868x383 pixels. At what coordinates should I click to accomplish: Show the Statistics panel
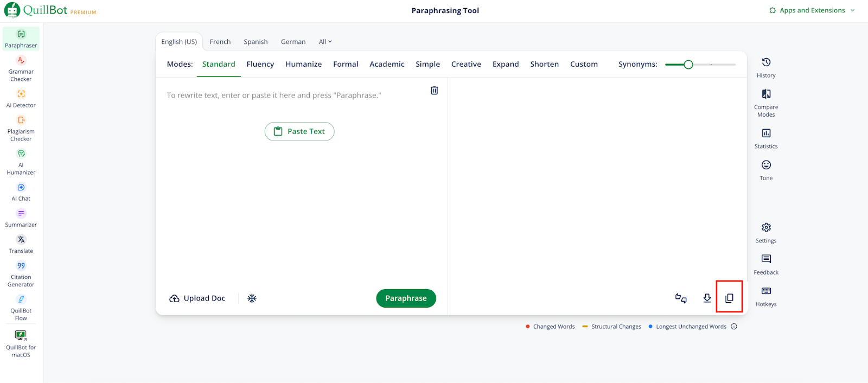pos(766,138)
